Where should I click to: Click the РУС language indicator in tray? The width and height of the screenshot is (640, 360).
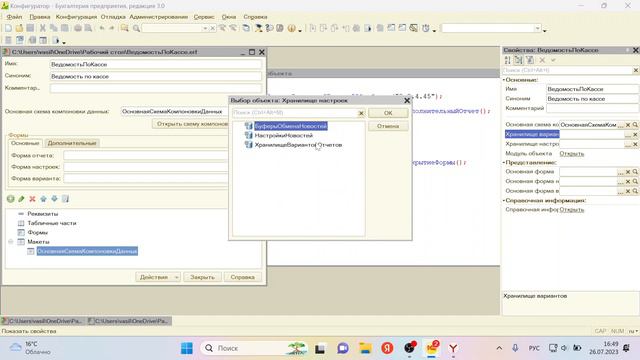[534, 348]
